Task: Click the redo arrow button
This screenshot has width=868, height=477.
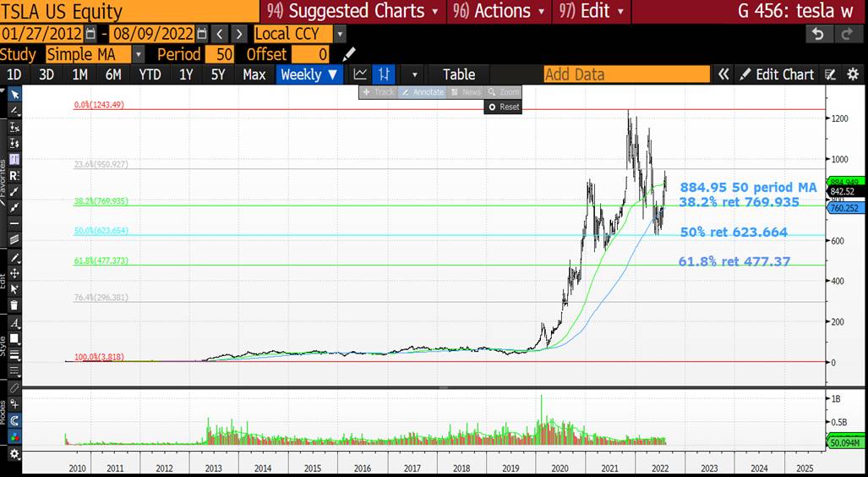Action: click(x=846, y=35)
